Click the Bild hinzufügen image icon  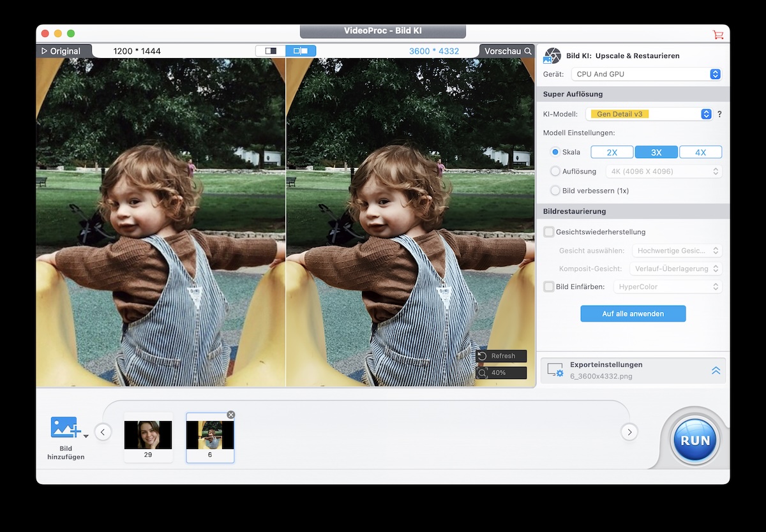pos(64,427)
